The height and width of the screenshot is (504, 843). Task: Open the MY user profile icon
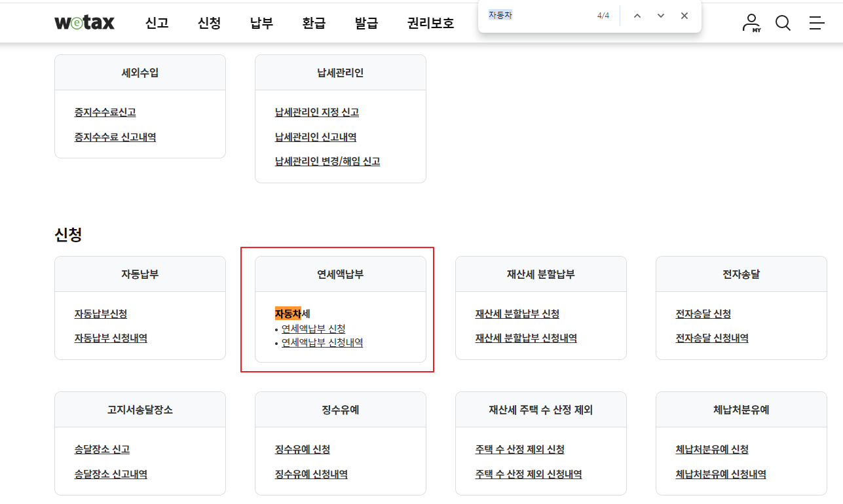751,23
